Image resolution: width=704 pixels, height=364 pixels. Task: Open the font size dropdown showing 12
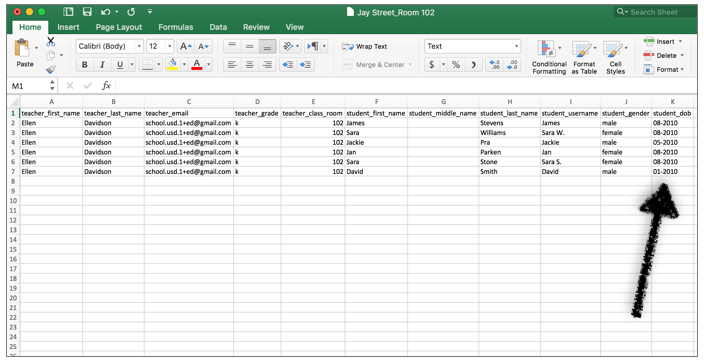(169, 46)
